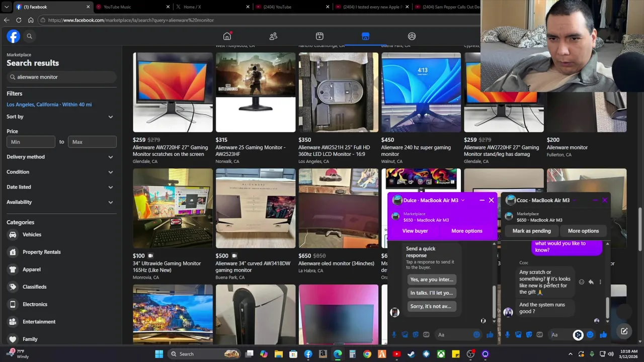644x362 pixels.
Task: Open the Dulce chat header dropdown chevron
Action: [x=462, y=200]
